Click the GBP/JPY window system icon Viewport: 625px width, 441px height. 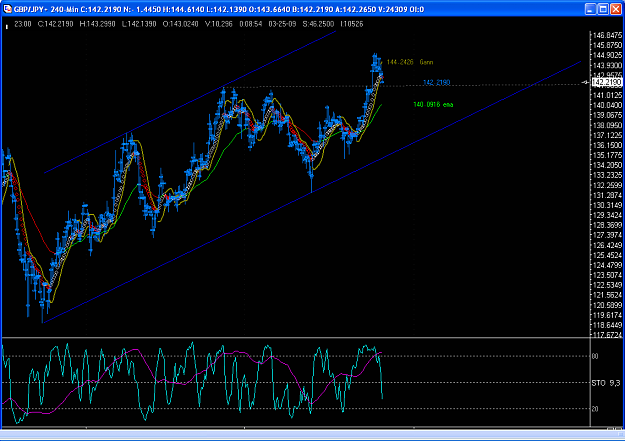[8, 9]
